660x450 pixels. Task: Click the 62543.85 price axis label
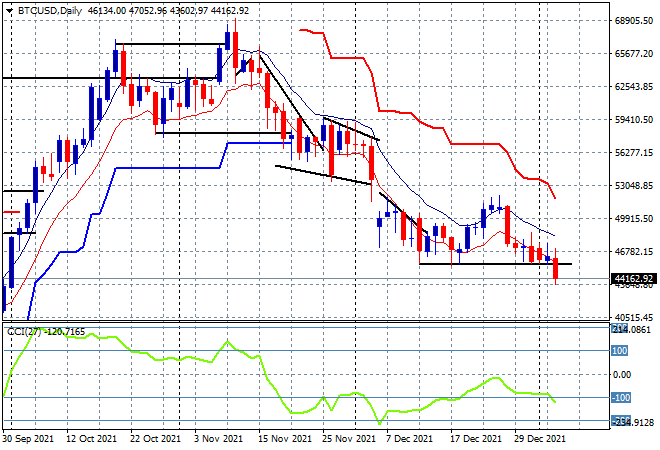(632, 87)
